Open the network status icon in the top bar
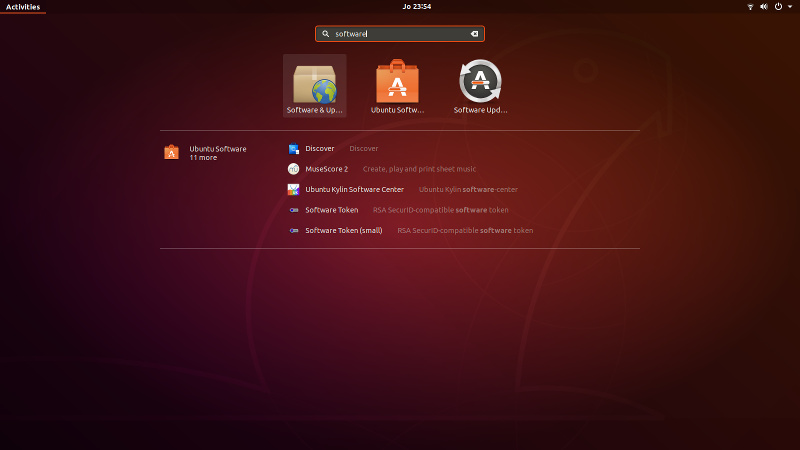This screenshot has height=450, width=800. pos(750,7)
